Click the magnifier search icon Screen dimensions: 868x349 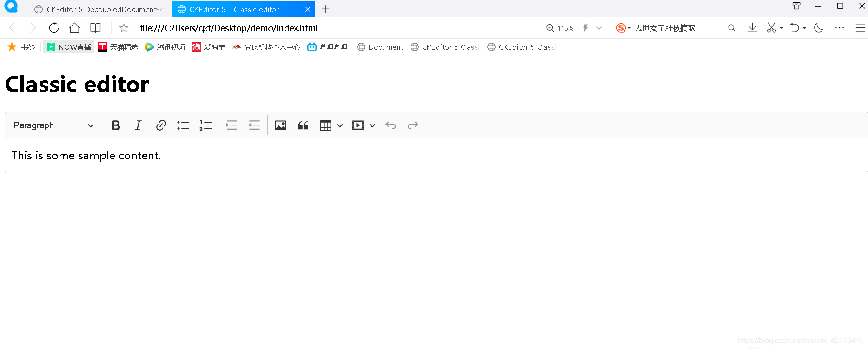(x=731, y=28)
